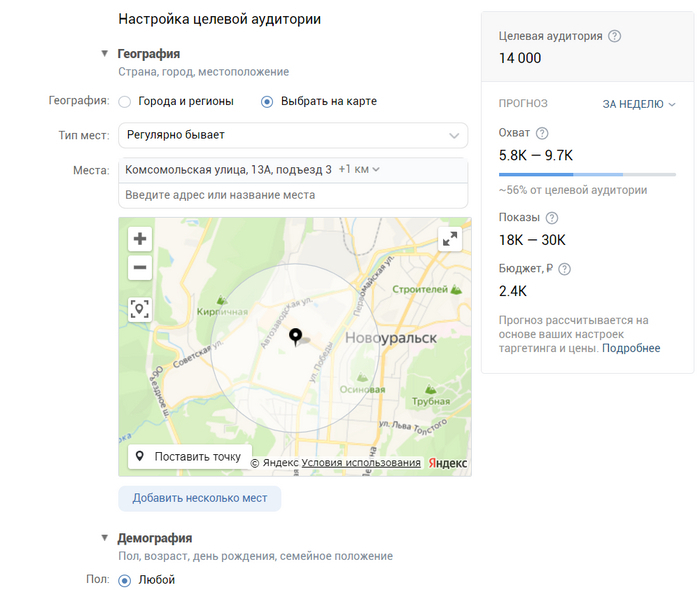700x590 pixels.
Task: Open the +1 км radius dropdown
Action: (360, 170)
